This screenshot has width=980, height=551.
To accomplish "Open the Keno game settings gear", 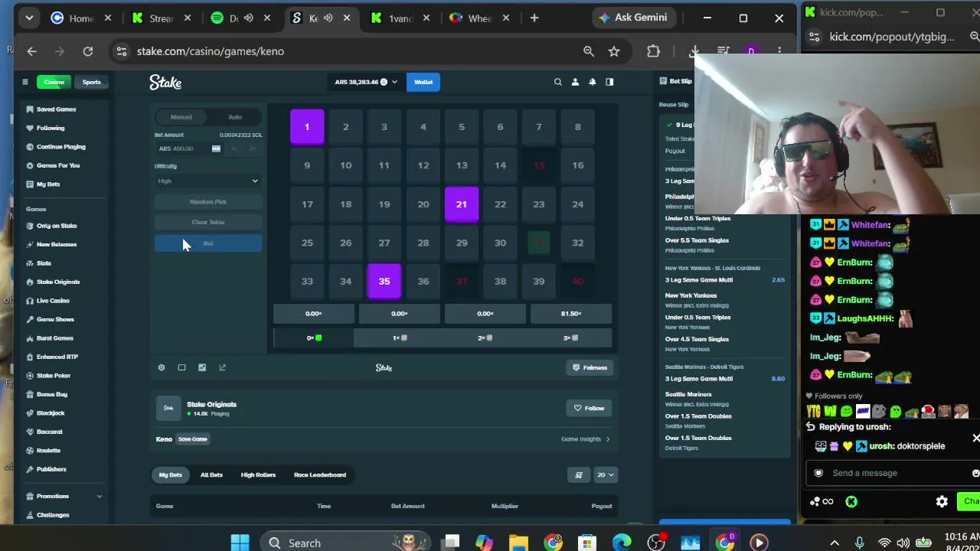I will [162, 367].
